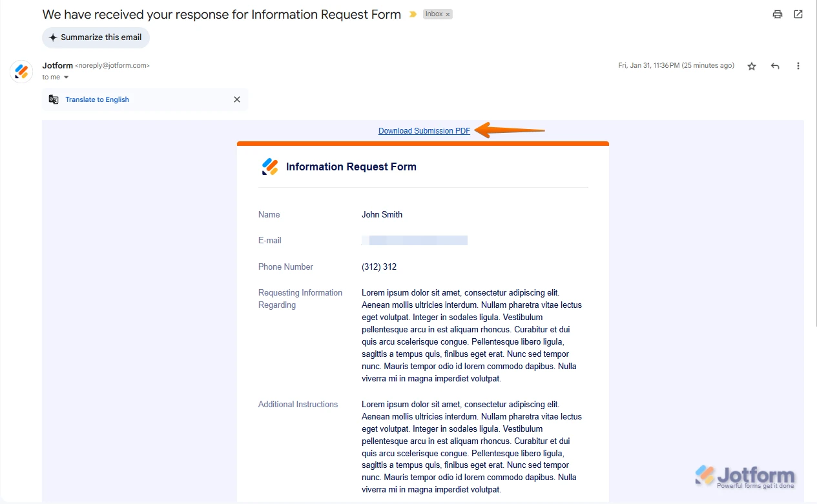This screenshot has width=817, height=504.
Task: Click the Inbox label chip
Action: pyautogui.click(x=433, y=14)
